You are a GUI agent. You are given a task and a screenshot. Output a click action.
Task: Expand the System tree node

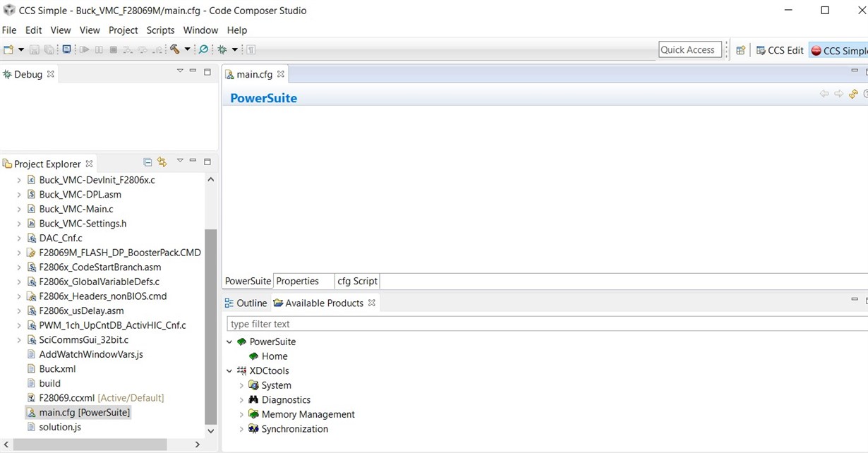tap(241, 385)
